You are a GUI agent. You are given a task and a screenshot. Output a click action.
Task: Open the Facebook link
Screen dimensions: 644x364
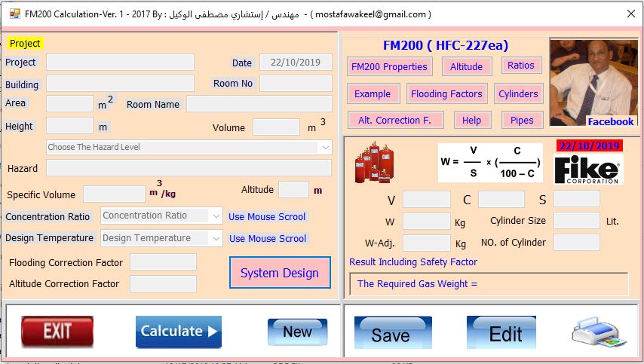point(611,121)
